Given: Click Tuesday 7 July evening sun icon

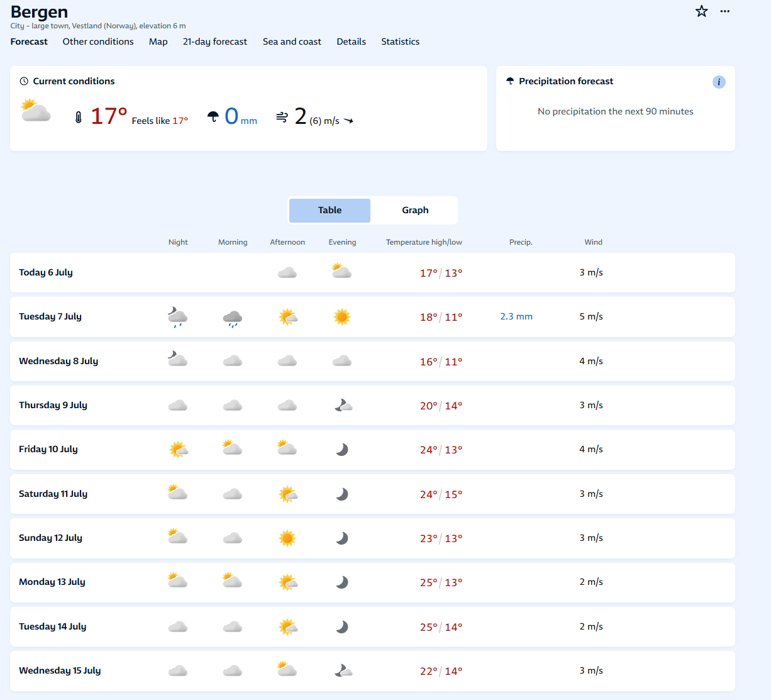Looking at the screenshot, I should click(x=342, y=316).
